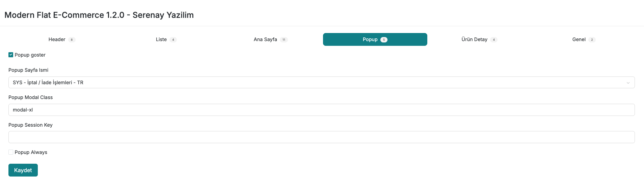This screenshot has width=644, height=190.
Task: Enable the Popup Always checkbox
Action: (11, 152)
